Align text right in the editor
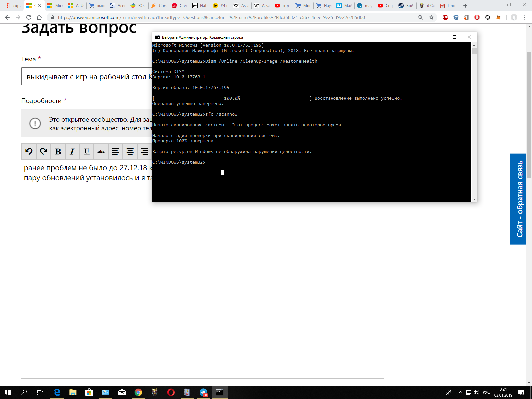532x399 pixels. [145, 152]
